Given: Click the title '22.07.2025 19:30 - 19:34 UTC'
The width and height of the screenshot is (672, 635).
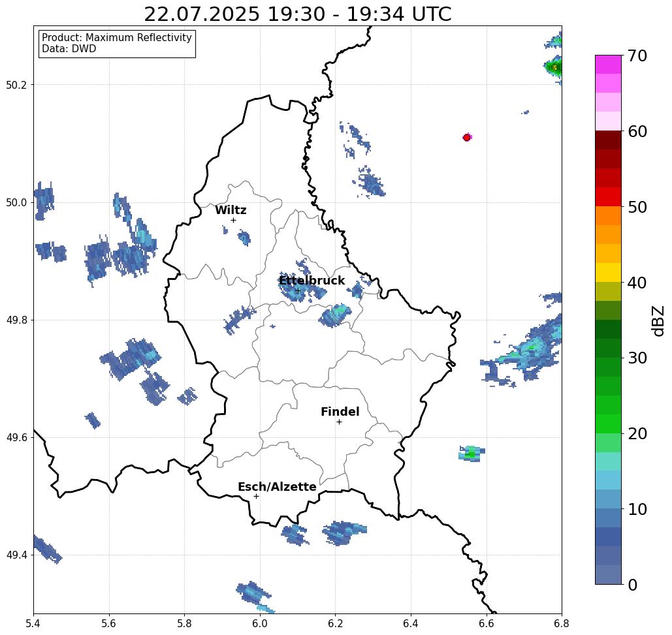Looking at the screenshot, I should [x=297, y=14].
